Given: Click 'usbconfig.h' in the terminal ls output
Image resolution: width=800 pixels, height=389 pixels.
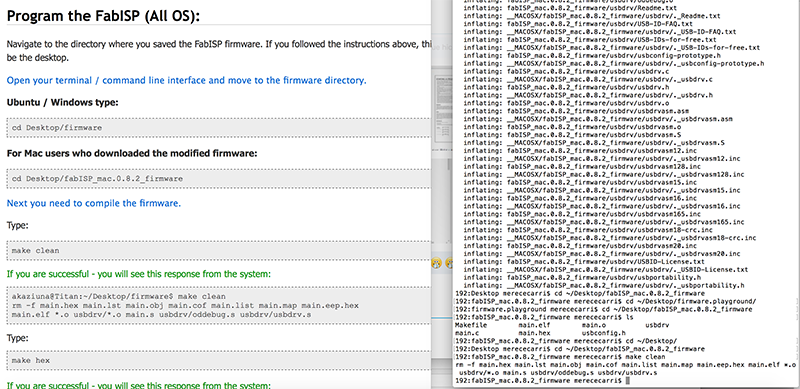Looking at the screenshot, I should 604,333.
